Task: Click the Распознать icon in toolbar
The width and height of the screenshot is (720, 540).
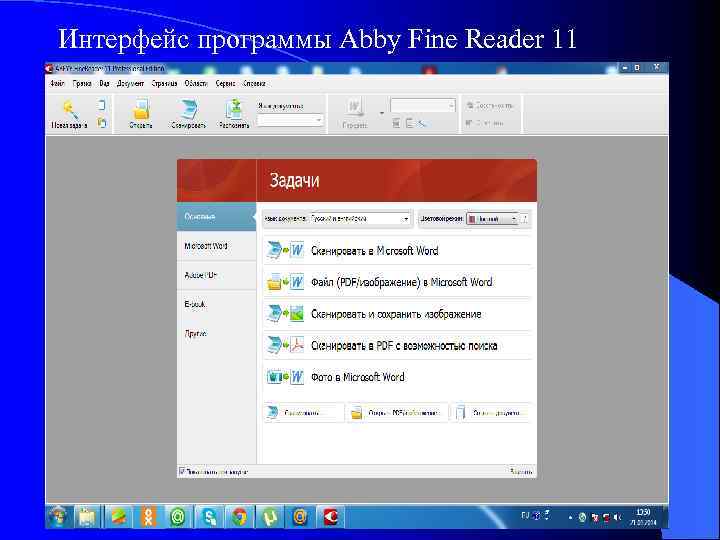Action: coord(234,110)
